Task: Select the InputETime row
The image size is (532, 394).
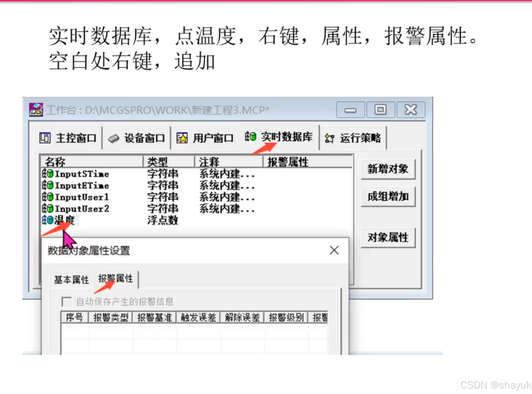Action: click(82, 186)
